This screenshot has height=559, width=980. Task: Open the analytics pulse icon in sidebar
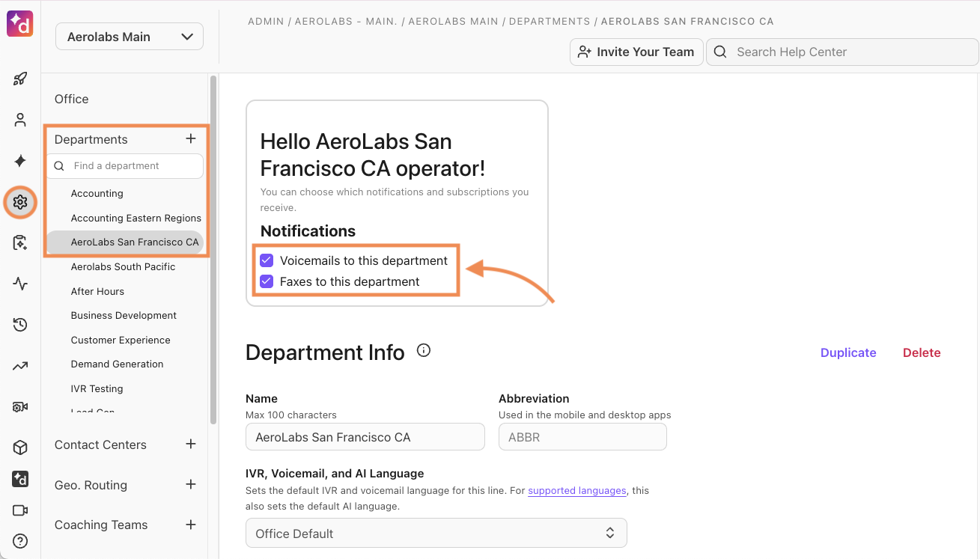pyautogui.click(x=19, y=284)
